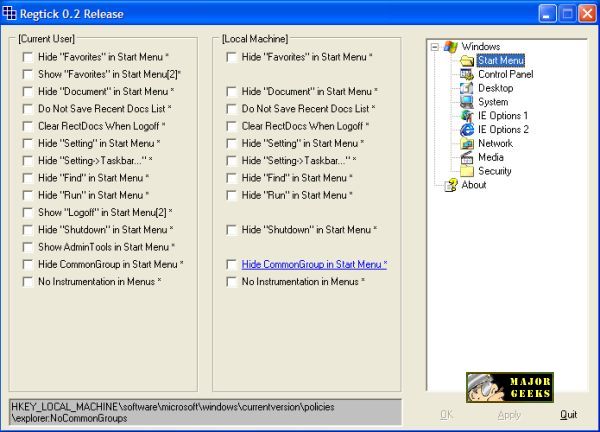
Task: Check Current User Hide "Document" option
Action: 28,91
